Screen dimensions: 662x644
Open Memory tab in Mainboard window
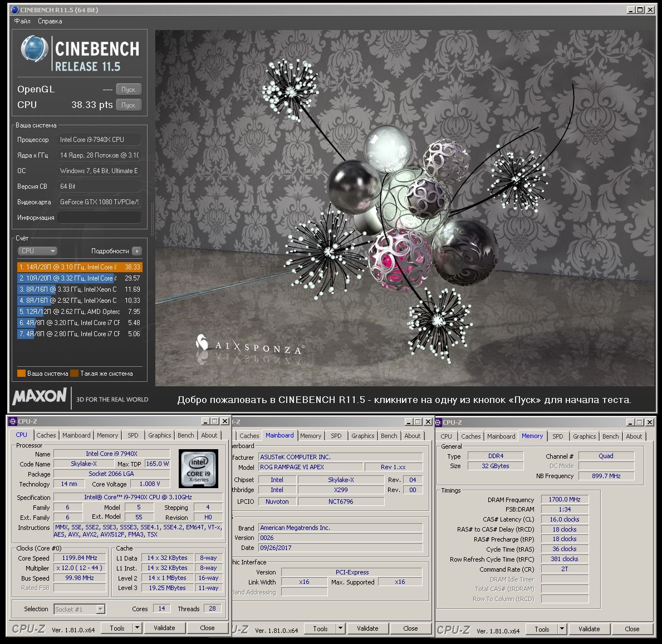[311, 436]
